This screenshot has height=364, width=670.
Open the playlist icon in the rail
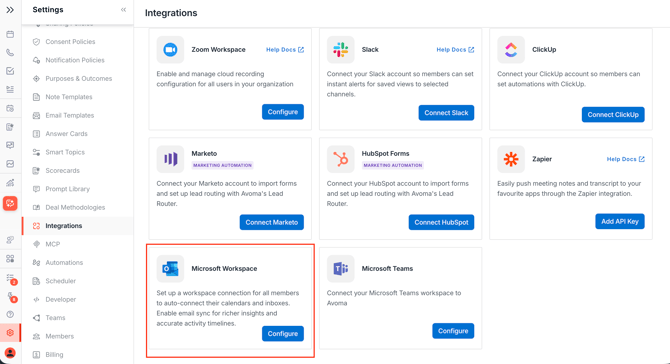(x=10, y=89)
